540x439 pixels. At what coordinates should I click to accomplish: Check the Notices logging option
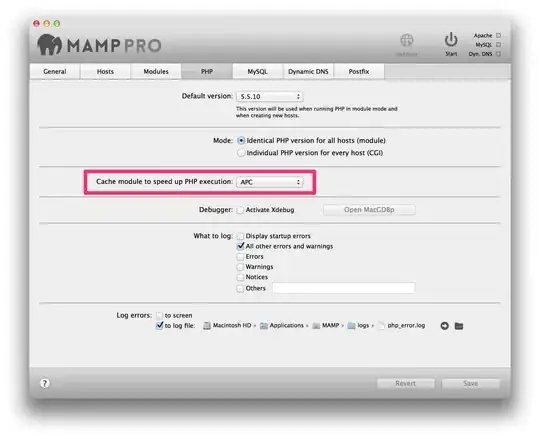coord(240,277)
